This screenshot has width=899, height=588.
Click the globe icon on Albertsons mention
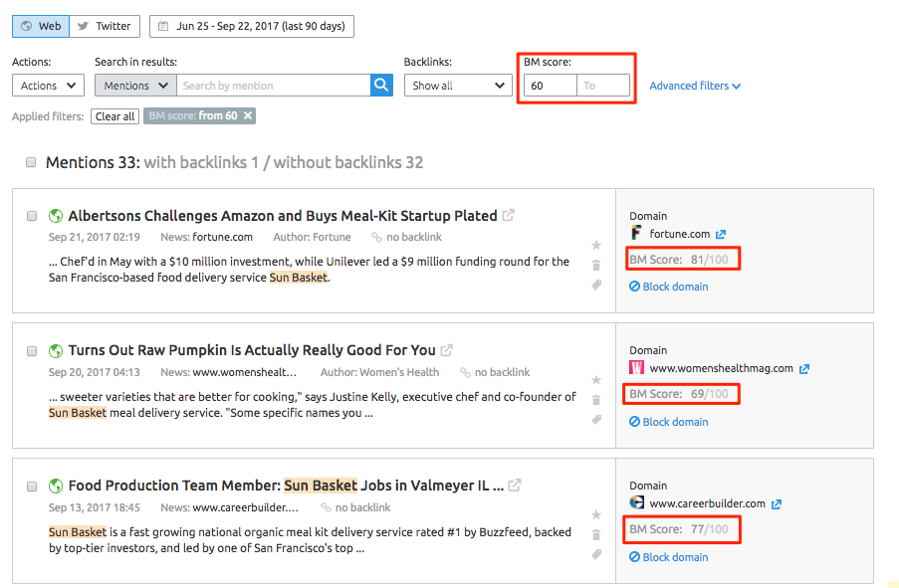pyautogui.click(x=56, y=216)
